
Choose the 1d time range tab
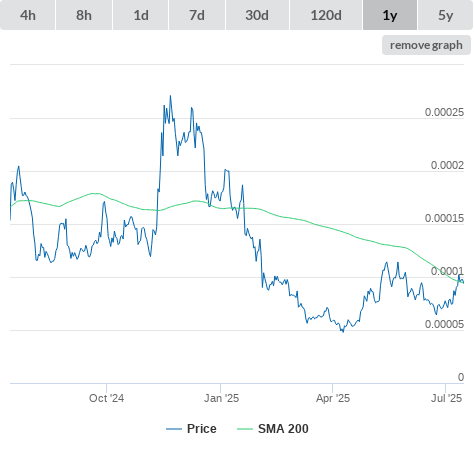point(141,15)
